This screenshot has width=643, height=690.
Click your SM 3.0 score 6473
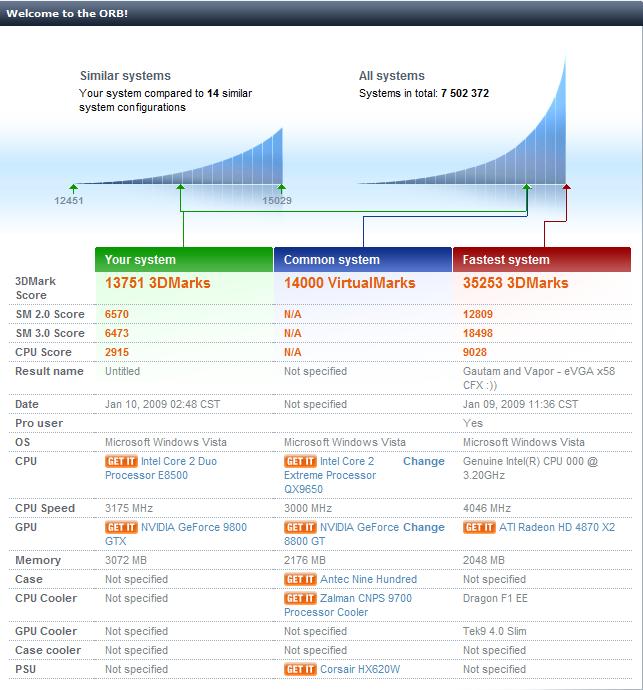(x=117, y=333)
